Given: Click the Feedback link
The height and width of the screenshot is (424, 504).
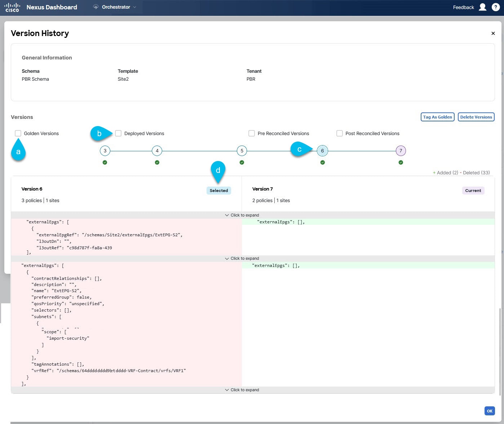Looking at the screenshot, I should click(463, 7).
